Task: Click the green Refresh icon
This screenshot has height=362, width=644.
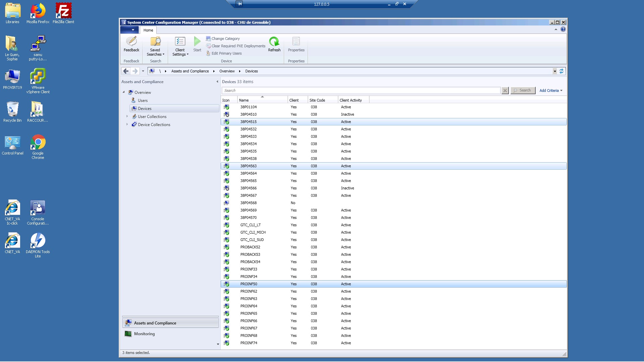Action: [274, 42]
